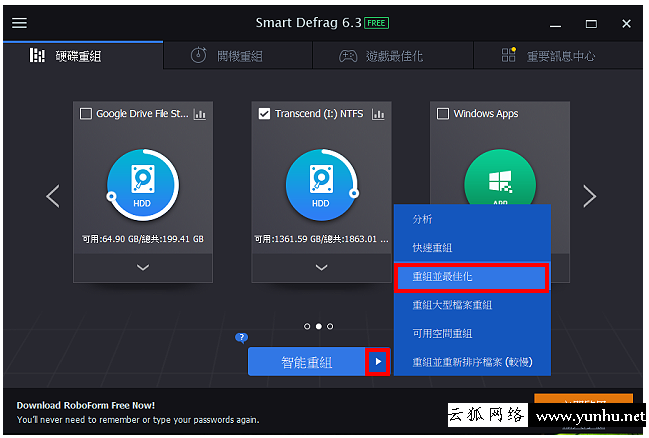This screenshot has width=649, height=438.
Task: Switch to the 開機重組 tab
Action: [x=238, y=55]
